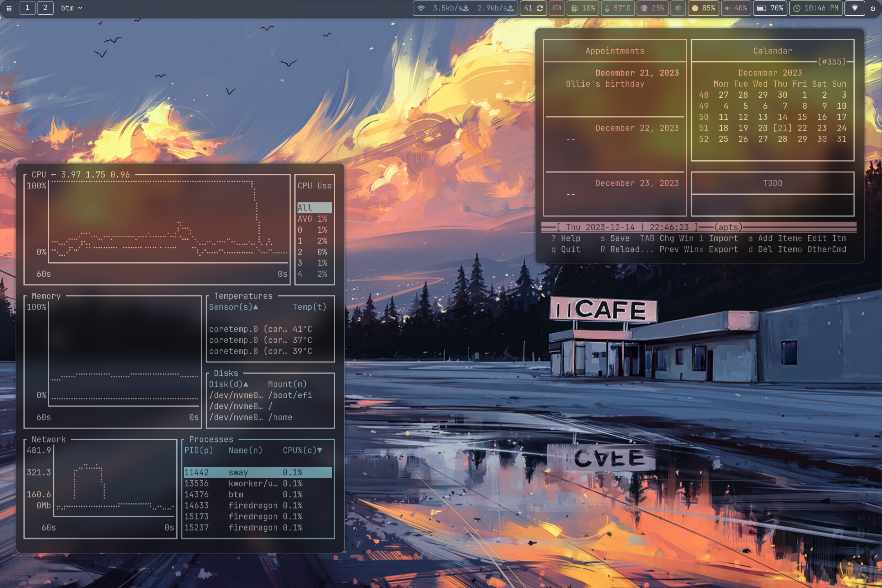The image size is (882, 588).
Task: Click the battery 70% indicator
Action: tap(770, 8)
